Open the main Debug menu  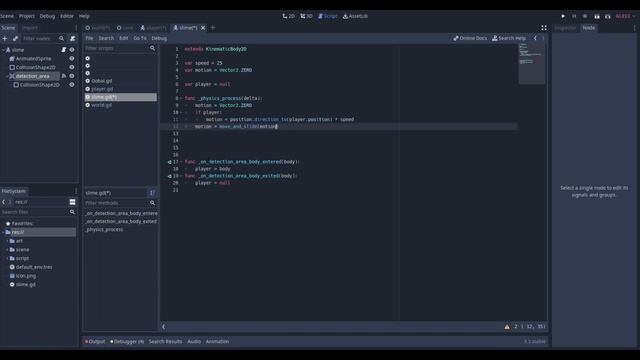click(x=47, y=16)
